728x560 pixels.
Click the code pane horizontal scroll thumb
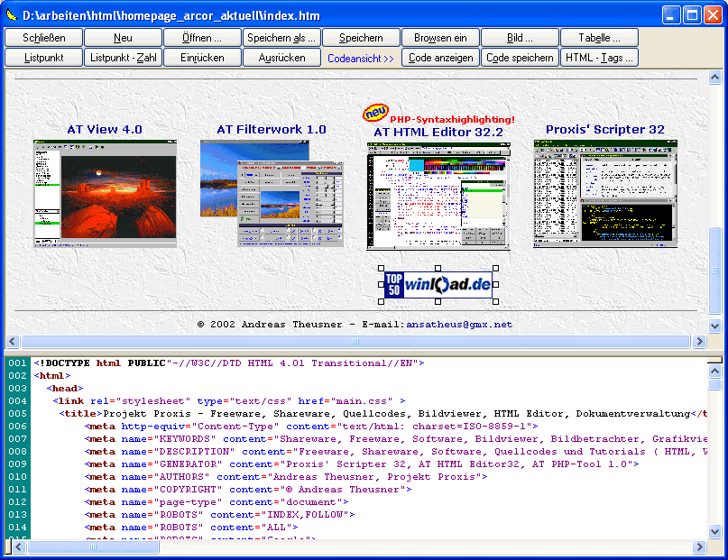(93, 547)
